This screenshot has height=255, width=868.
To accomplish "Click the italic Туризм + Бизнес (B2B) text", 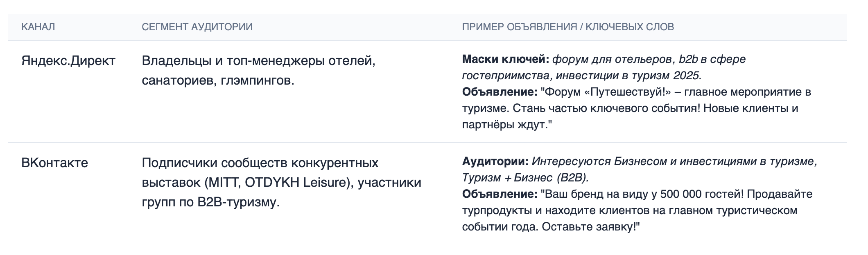I will [524, 178].
